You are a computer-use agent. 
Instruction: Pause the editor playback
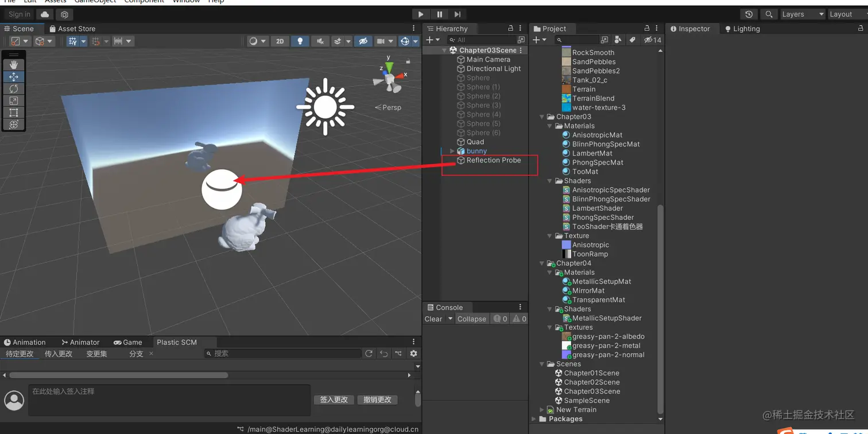click(x=439, y=14)
